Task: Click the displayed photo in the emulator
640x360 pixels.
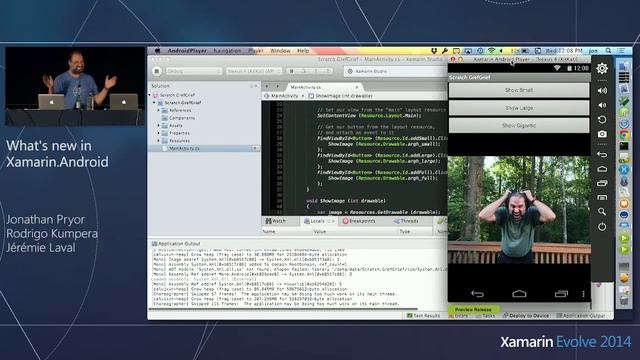Action: (519, 209)
